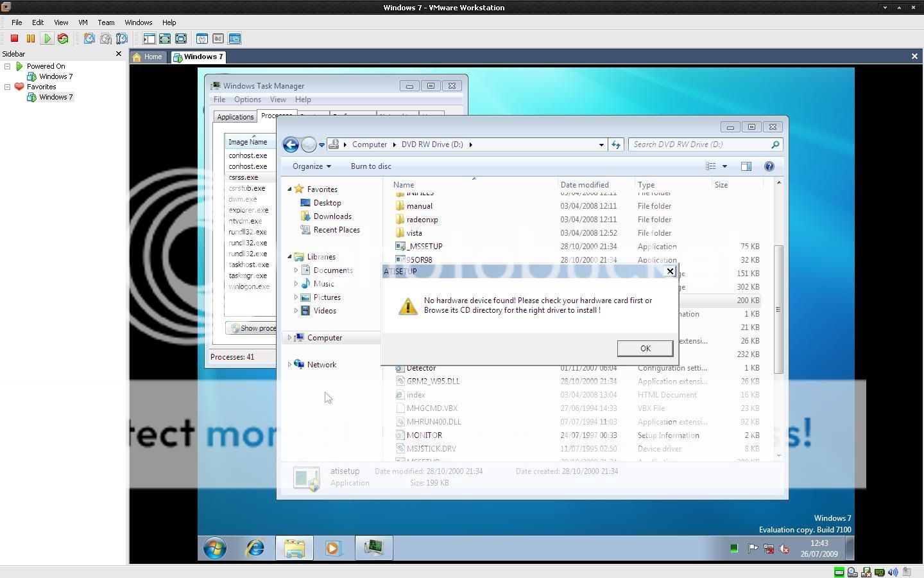Expand the Computer navigation node
The image size is (924, 578).
[289, 338]
